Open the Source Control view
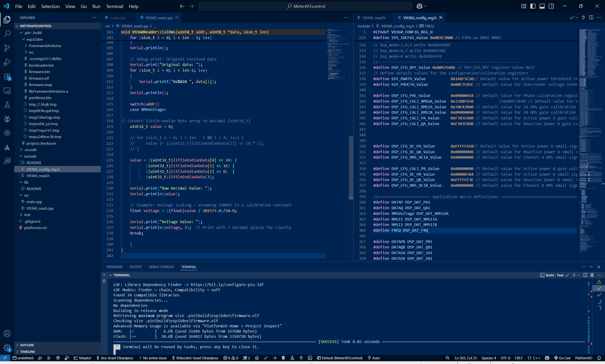The width and height of the screenshot is (605, 364). pyautogui.click(x=7, y=48)
